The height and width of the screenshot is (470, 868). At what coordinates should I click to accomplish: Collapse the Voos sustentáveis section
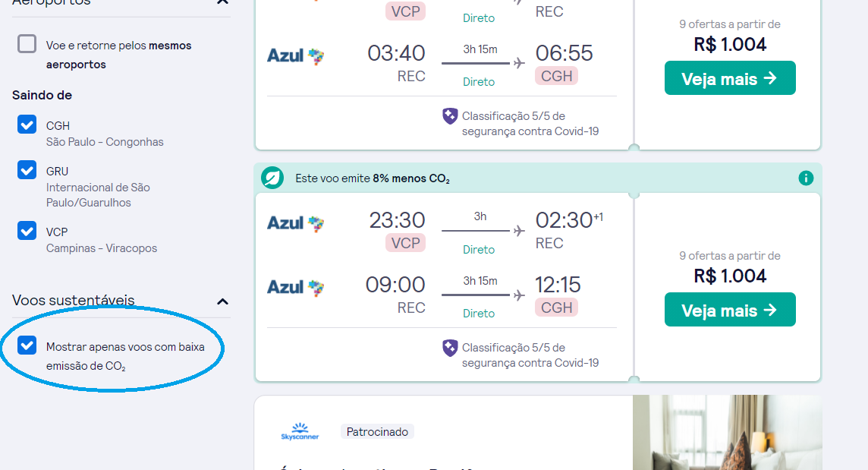pos(222,301)
